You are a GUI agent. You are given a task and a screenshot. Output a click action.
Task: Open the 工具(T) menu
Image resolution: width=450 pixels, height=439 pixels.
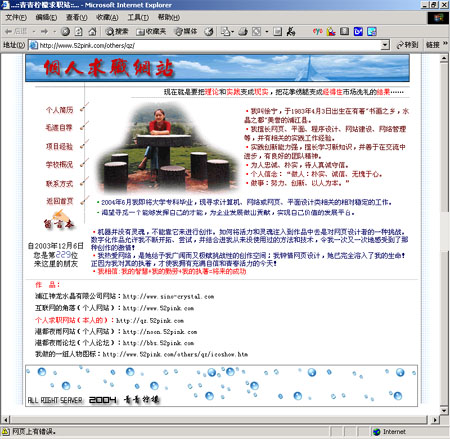point(138,17)
